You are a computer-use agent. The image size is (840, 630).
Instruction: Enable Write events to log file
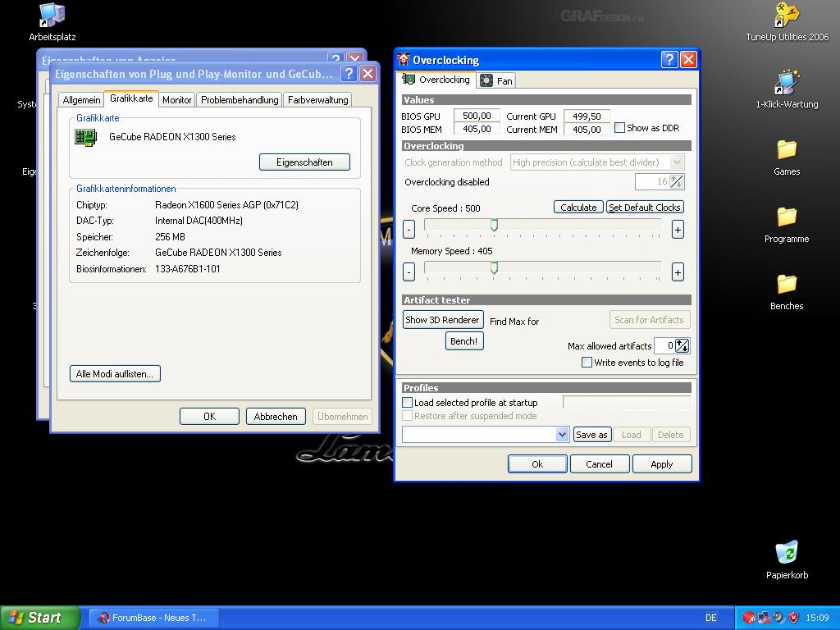coord(587,363)
